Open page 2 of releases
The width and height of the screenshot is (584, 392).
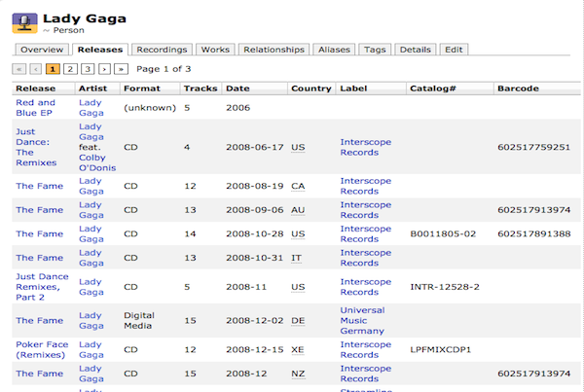pyautogui.click(x=70, y=69)
